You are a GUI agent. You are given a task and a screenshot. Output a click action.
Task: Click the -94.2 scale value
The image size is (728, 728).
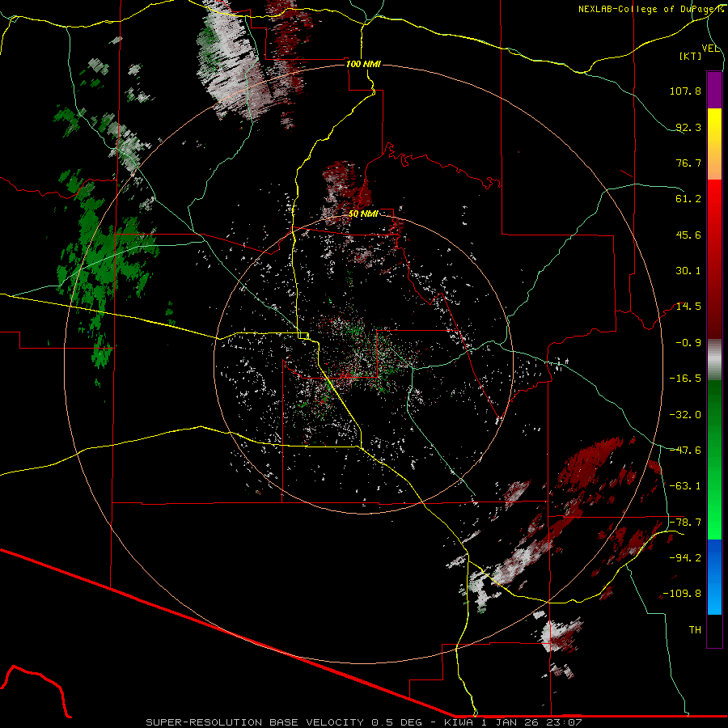tap(685, 557)
